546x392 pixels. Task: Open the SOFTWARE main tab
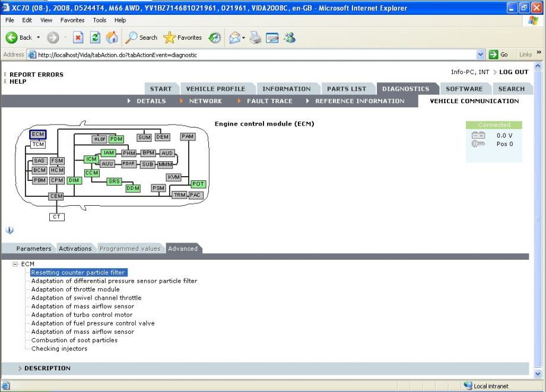coord(464,89)
